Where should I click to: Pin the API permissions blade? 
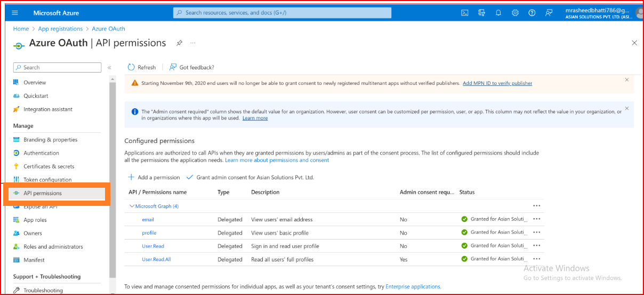click(x=180, y=43)
